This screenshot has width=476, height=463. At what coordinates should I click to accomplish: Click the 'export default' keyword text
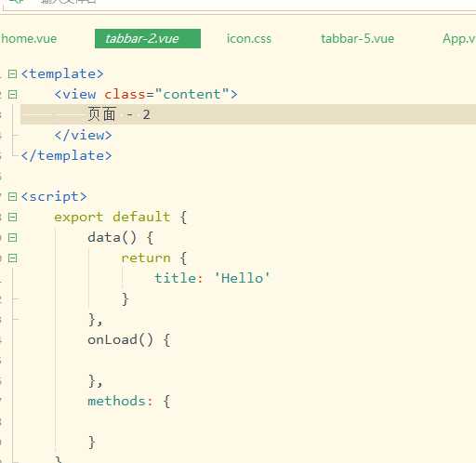112,217
